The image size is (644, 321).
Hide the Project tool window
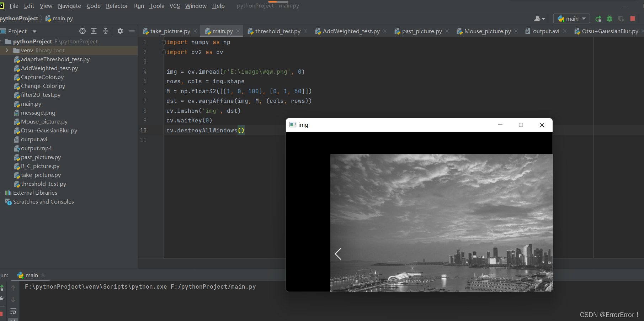[132, 31]
